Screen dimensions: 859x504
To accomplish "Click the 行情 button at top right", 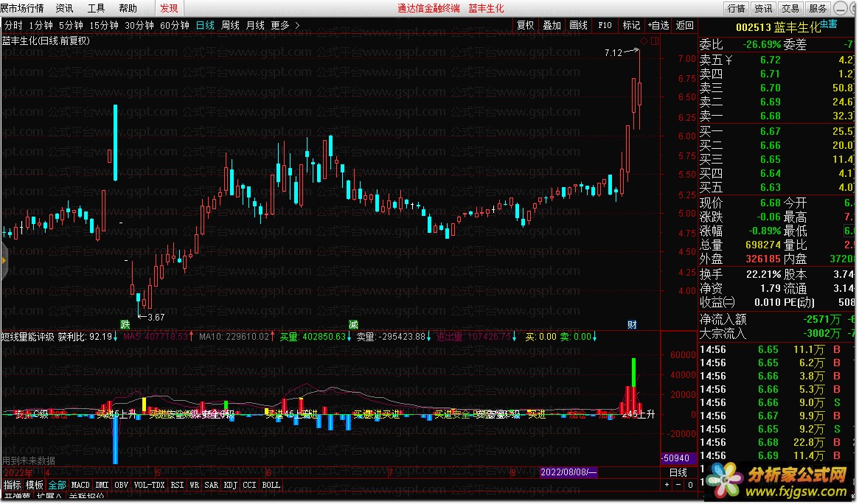I will (737, 8).
